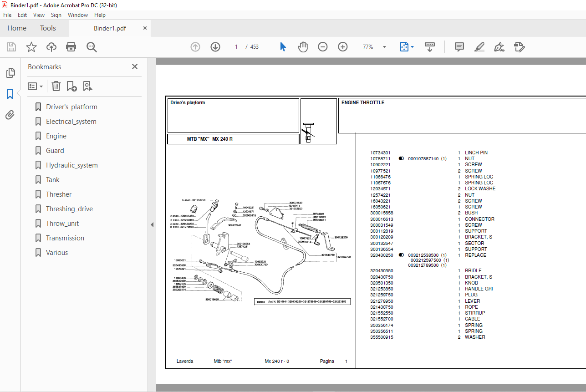The height and width of the screenshot is (392, 586).
Task: Open the Guard bookmark
Action: tap(55, 151)
